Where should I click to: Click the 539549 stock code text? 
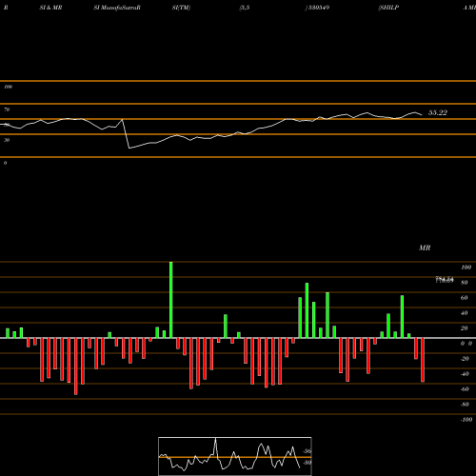click(x=318, y=8)
